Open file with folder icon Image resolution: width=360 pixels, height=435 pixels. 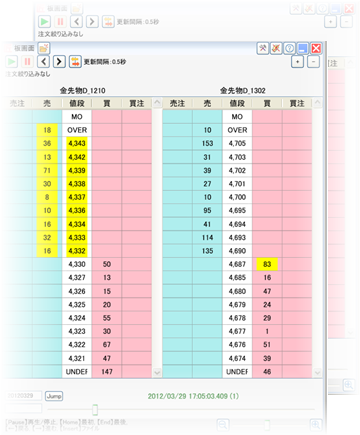click(43, 48)
